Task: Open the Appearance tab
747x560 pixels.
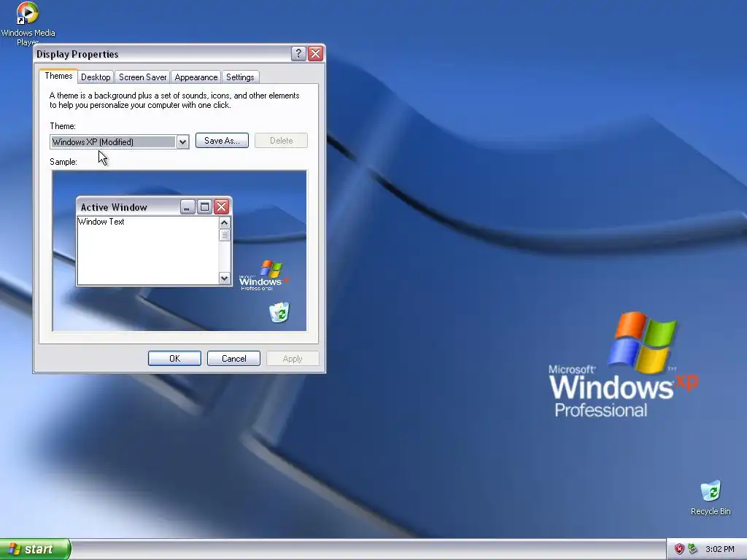Action: tap(196, 77)
